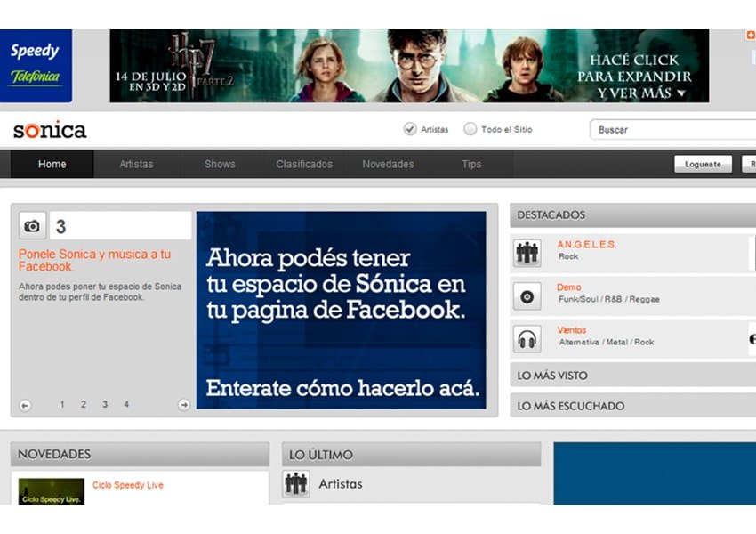Click the slide description about Facebook profile

pos(101,292)
